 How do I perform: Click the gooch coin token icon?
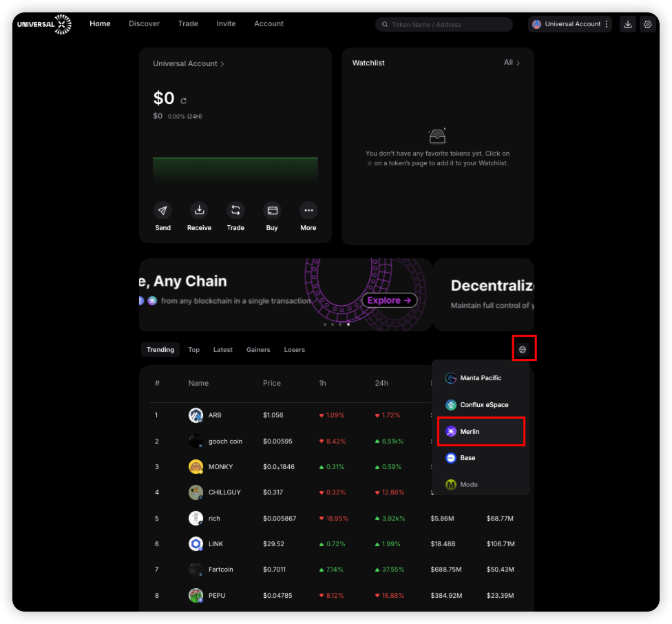pos(196,441)
